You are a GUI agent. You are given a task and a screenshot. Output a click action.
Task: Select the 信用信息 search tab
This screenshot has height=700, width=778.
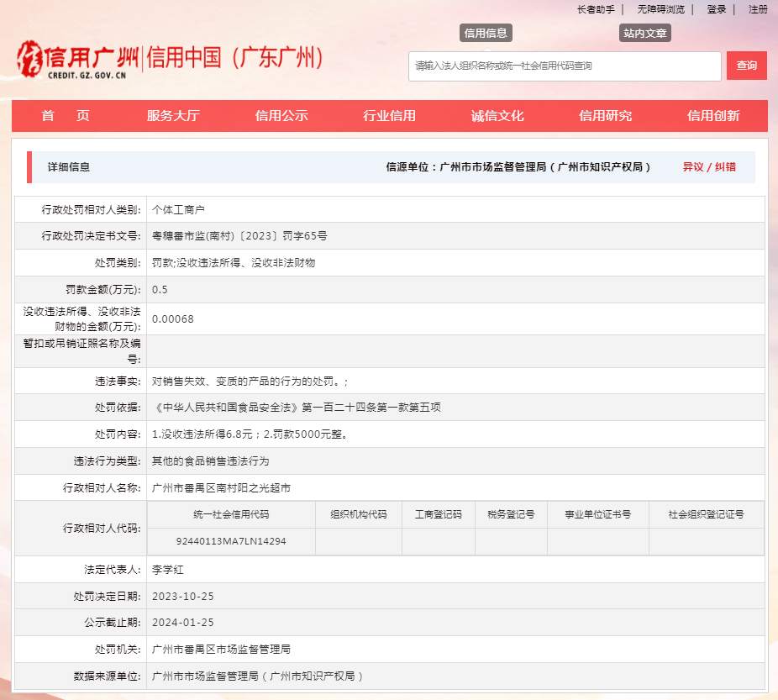point(486,34)
